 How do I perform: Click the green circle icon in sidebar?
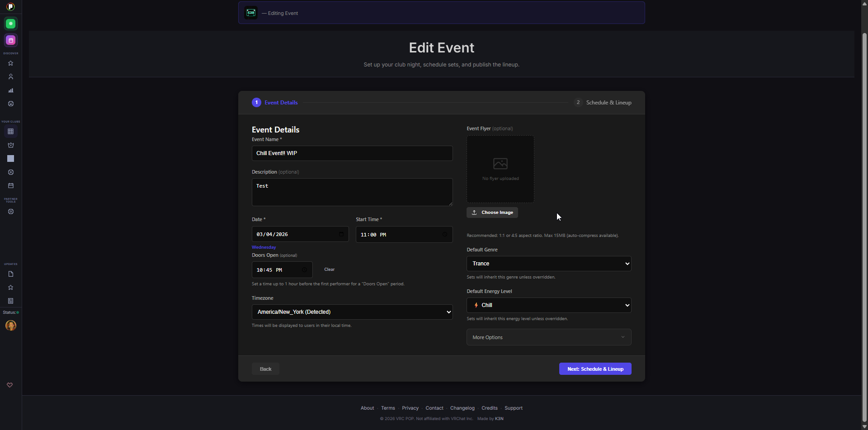[x=11, y=24]
